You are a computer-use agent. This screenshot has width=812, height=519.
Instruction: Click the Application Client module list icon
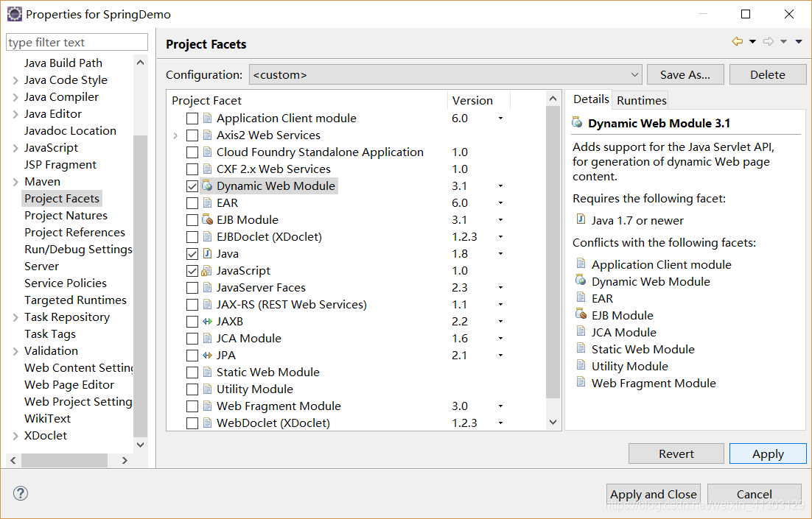tap(207, 118)
